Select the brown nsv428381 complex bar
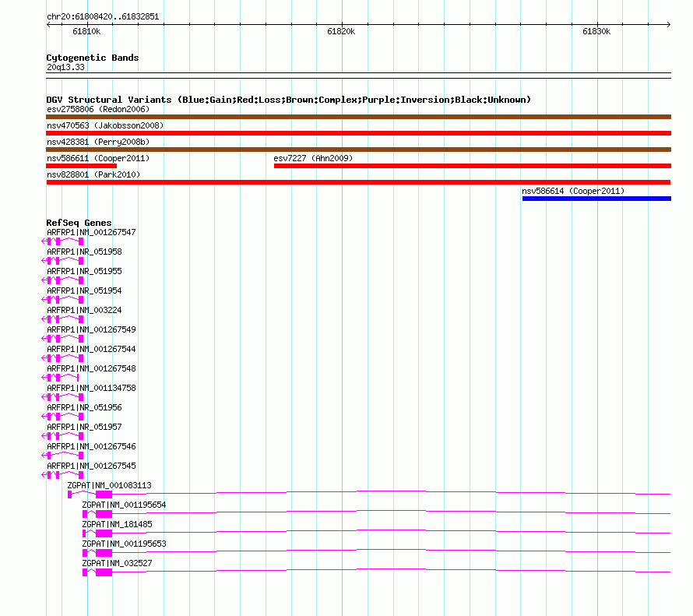 [358, 150]
